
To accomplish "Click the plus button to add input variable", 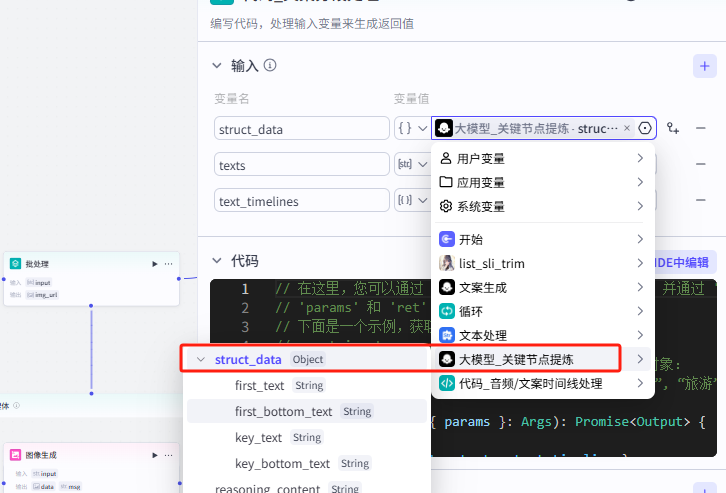I will [x=704, y=66].
